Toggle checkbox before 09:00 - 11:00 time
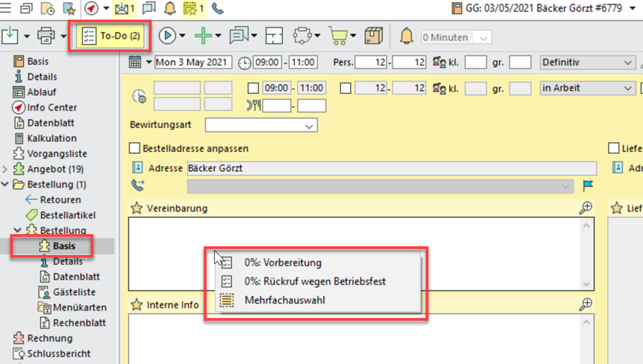The width and height of the screenshot is (643, 364). [253, 88]
